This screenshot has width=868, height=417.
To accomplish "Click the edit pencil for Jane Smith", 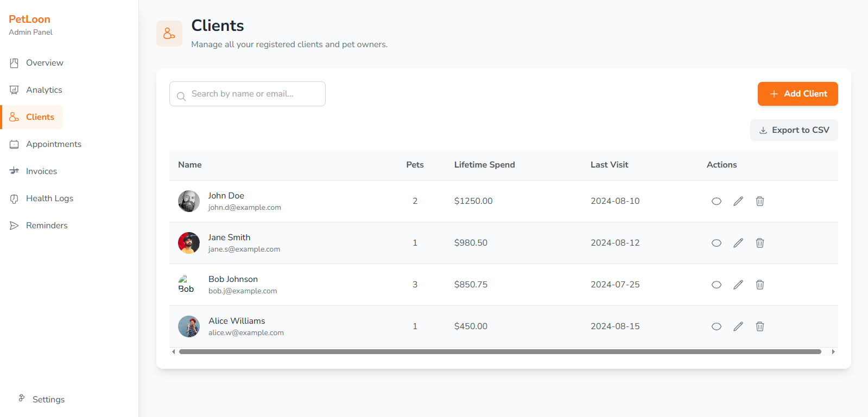I will pos(738,243).
